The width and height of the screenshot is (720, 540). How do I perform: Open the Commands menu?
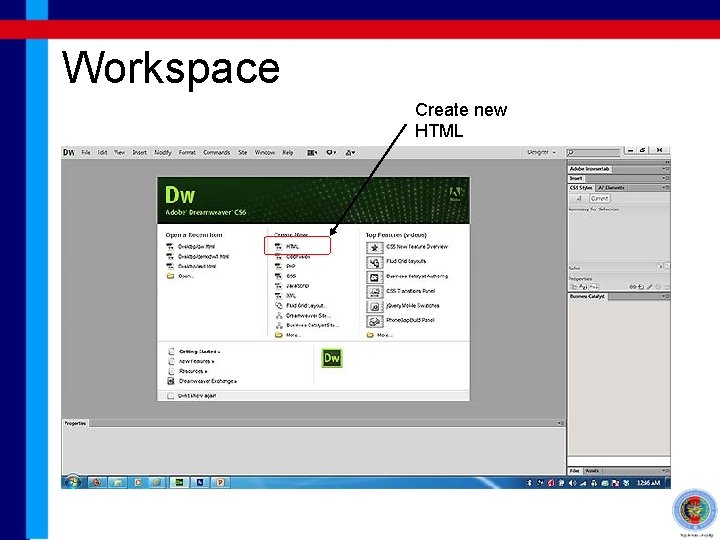(x=216, y=152)
